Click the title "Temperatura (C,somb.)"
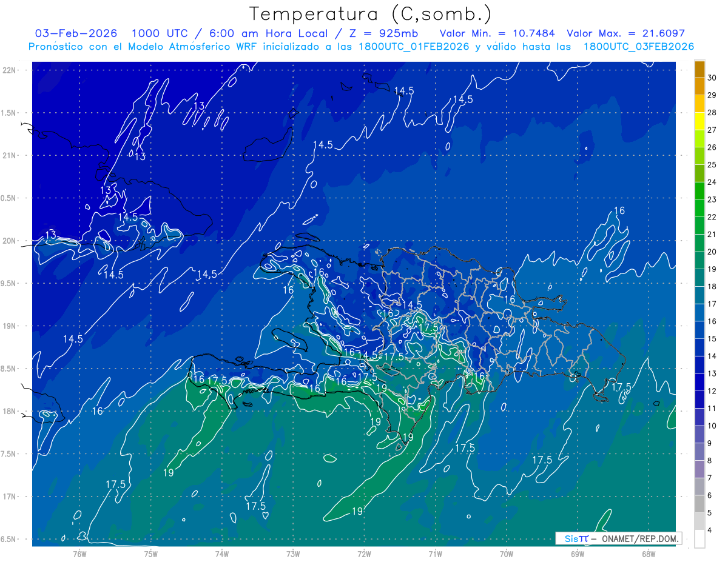Viewport: 728px width, 562px height. point(370,13)
